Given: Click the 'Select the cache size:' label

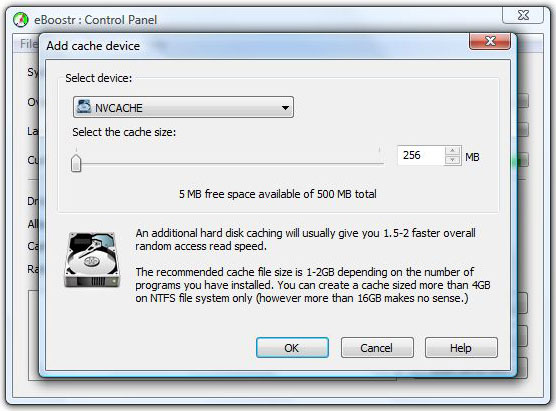Looking at the screenshot, I should (x=124, y=132).
